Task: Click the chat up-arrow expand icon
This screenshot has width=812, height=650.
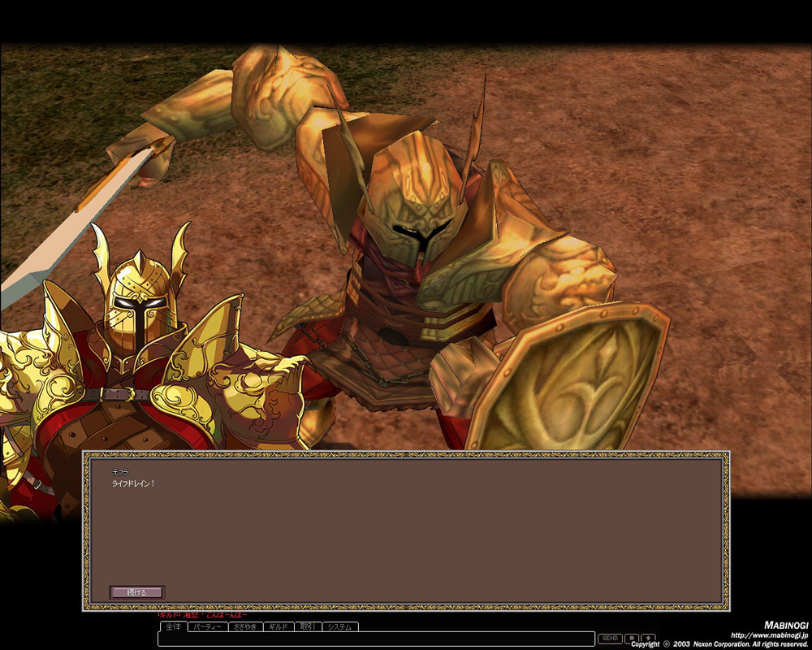Action: 648,638
